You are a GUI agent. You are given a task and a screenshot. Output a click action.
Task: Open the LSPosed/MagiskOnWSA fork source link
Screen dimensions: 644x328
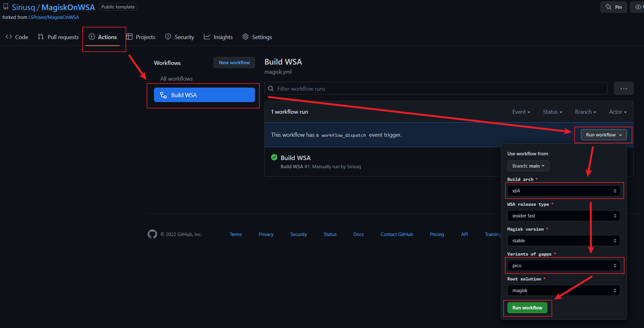[x=54, y=17]
